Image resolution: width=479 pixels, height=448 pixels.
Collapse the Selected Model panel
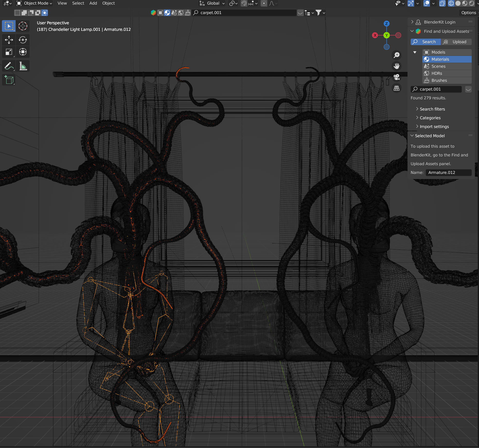click(429, 136)
